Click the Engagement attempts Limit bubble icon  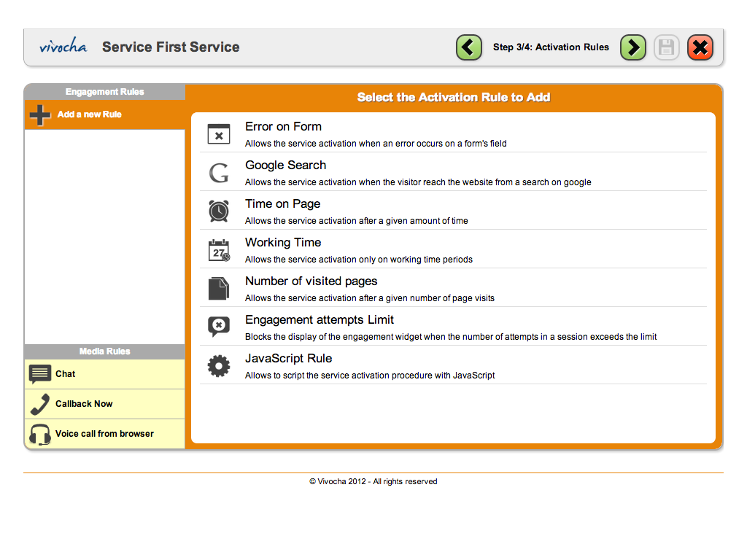(219, 327)
